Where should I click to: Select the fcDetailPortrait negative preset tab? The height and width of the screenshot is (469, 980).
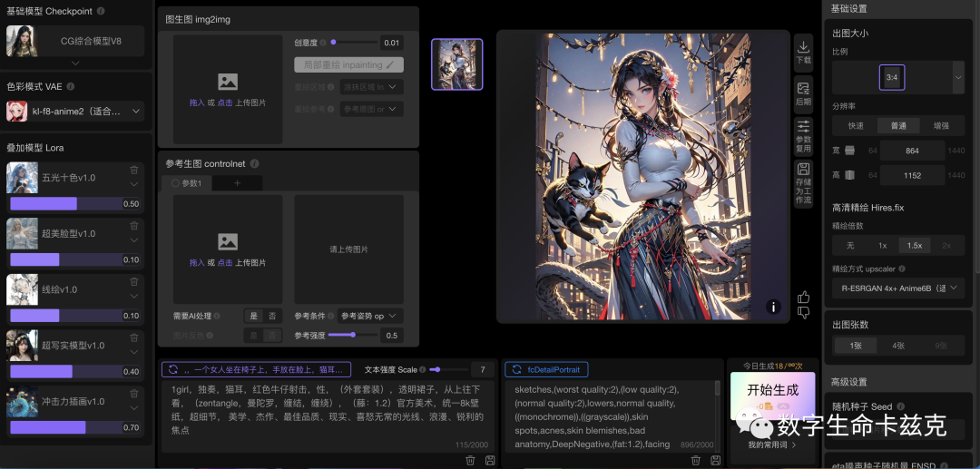546,370
